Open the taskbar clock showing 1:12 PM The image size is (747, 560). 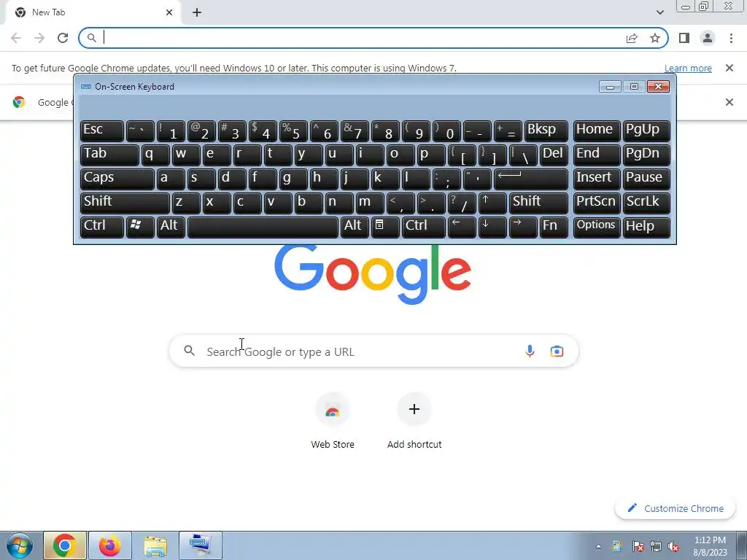[x=710, y=546]
